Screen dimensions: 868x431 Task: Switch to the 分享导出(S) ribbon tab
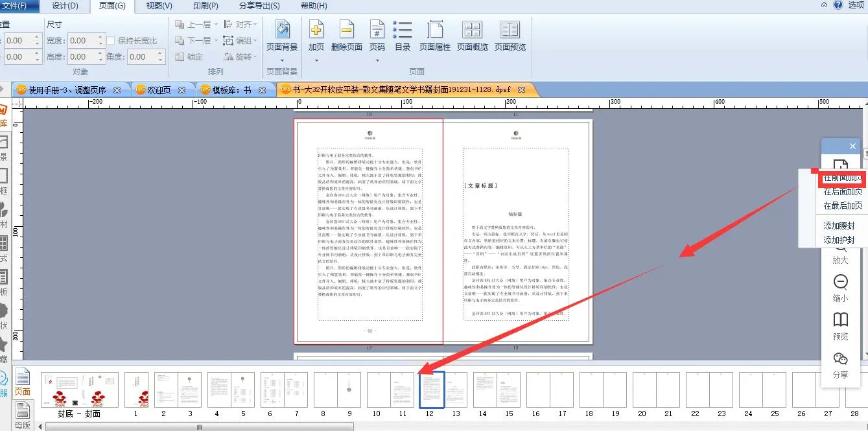pos(259,6)
